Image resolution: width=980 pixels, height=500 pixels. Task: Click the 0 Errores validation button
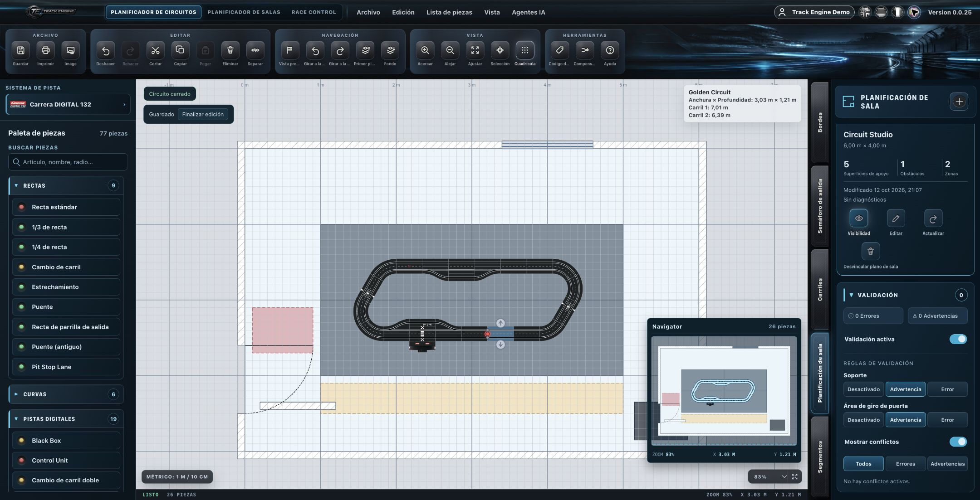pos(873,316)
